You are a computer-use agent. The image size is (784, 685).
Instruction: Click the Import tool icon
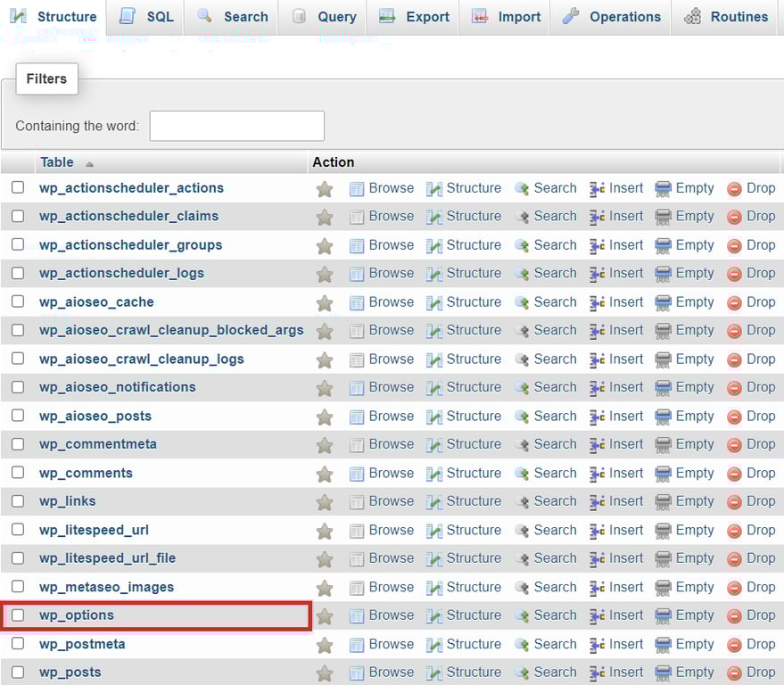click(480, 15)
